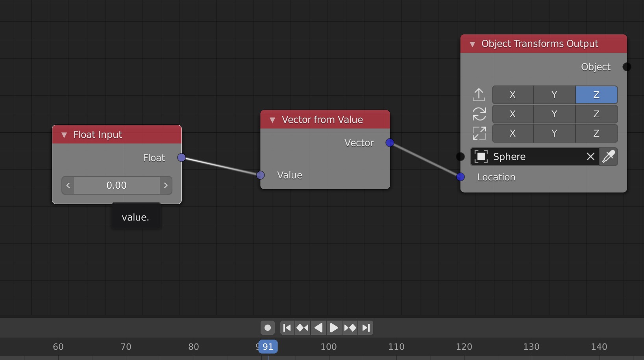Collapse the Object Transforms Output node
The width and height of the screenshot is (644, 360).
tap(472, 44)
